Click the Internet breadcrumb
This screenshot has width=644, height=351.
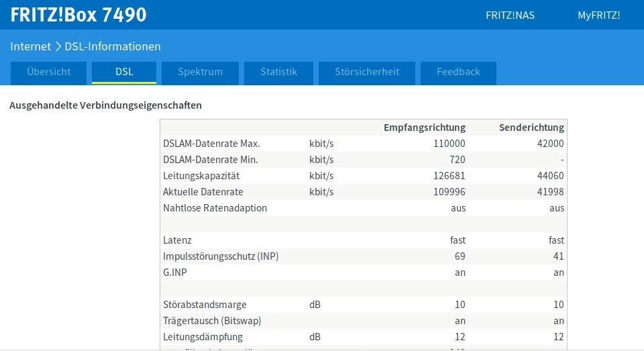point(30,47)
